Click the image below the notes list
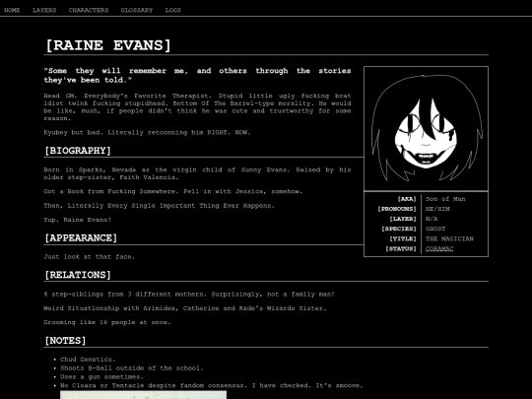532x399 pixels. coord(143,395)
